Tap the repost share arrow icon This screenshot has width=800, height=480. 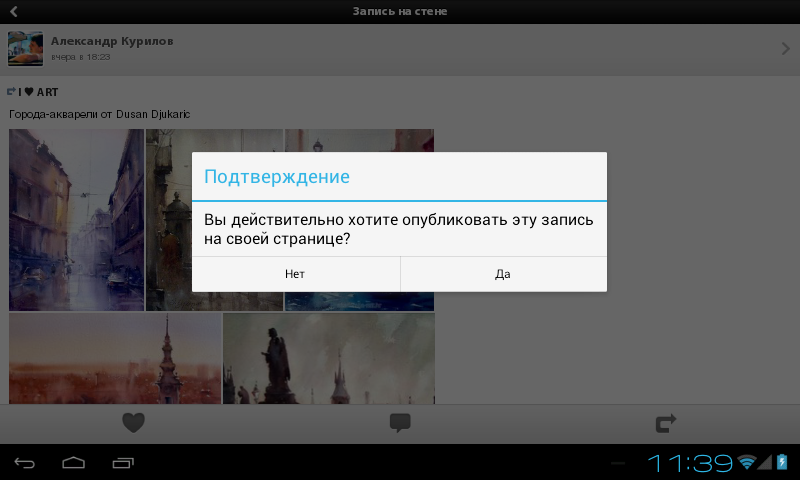click(666, 423)
